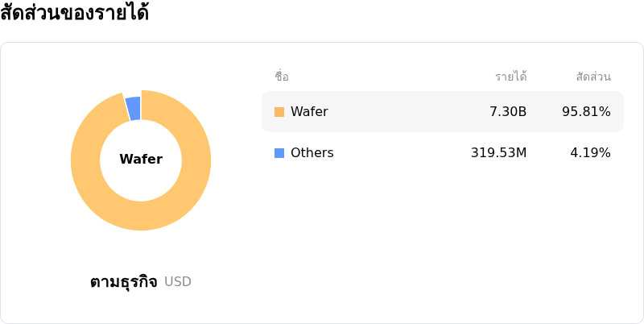This screenshot has height=324, width=644.
Task: Click the ตามธุรกิจ chart caption
Action: [x=123, y=282]
